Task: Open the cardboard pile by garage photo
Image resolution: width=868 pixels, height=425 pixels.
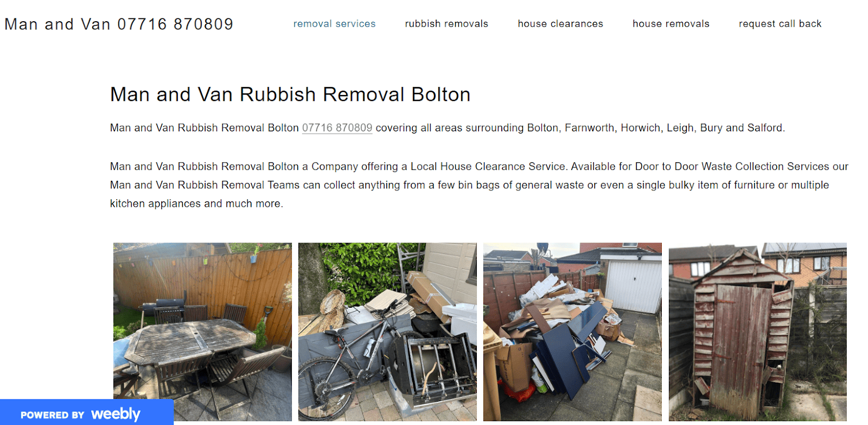Action: 572,332
